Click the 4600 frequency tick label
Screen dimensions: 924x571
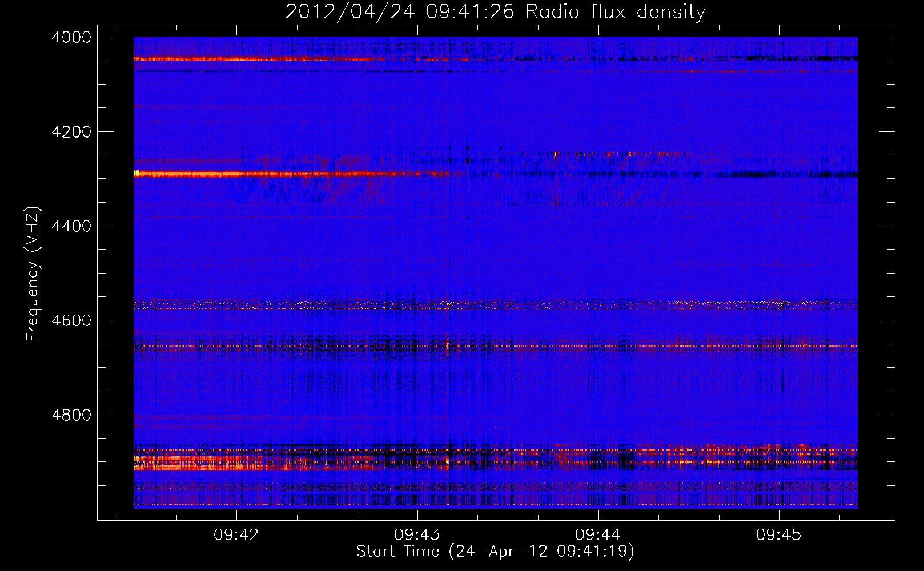tap(71, 320)
